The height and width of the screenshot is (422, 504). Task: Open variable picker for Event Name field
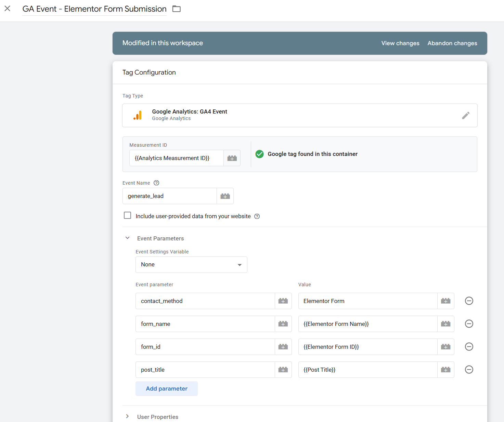coord(225,196)
